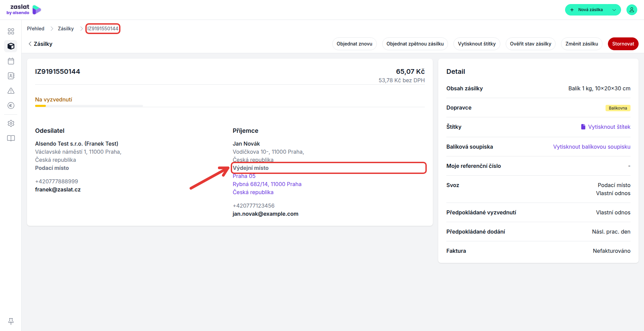Click the Na vyzvednutí progress bar
644x331 pixels.
[x=89, y=106]
